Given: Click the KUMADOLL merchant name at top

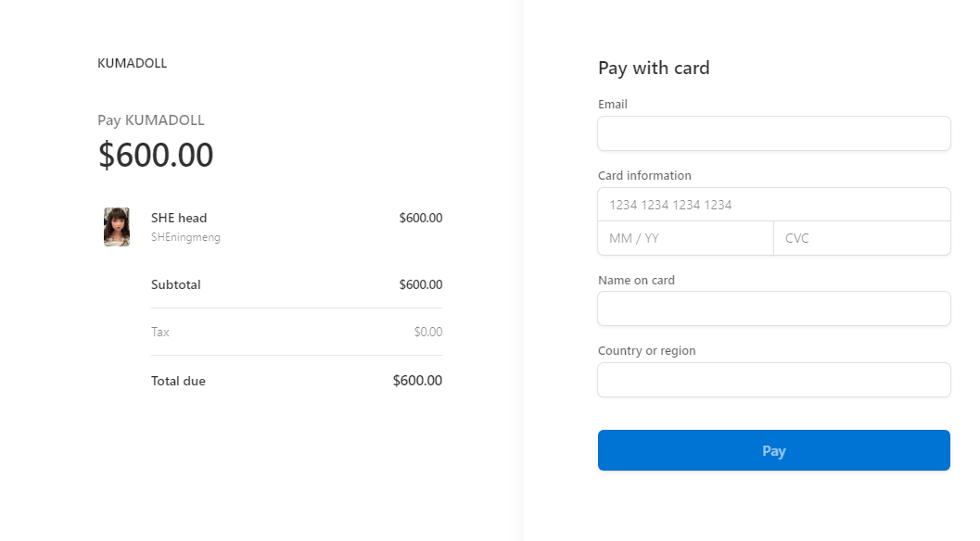Looking at the screenshot, I should [x=132, y=63].
